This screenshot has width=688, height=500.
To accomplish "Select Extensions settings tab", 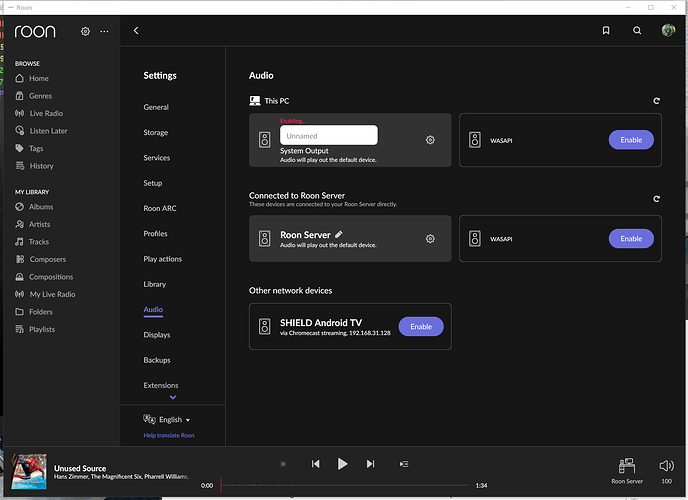I will (x=161, y=386).
